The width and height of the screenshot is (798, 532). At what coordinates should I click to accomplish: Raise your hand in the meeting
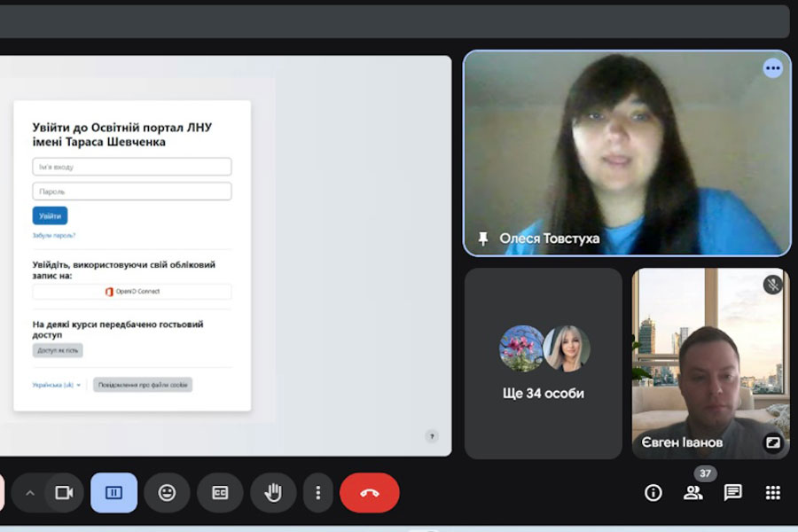[273, 492]
